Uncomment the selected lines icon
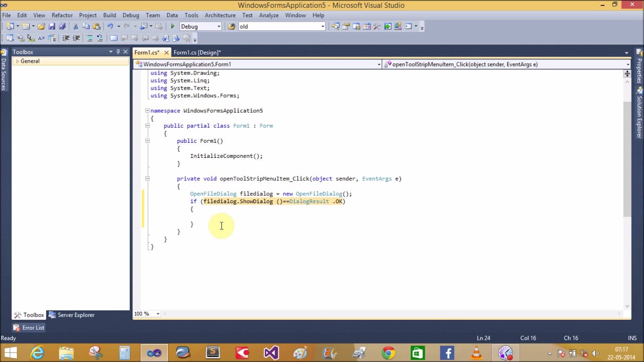 click(100, 38)
